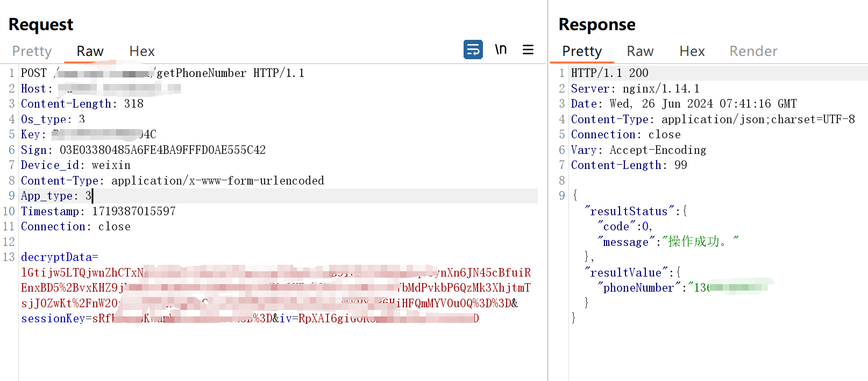
Task: Place cursor on the Timestamp header line
Action: (98, 211)
